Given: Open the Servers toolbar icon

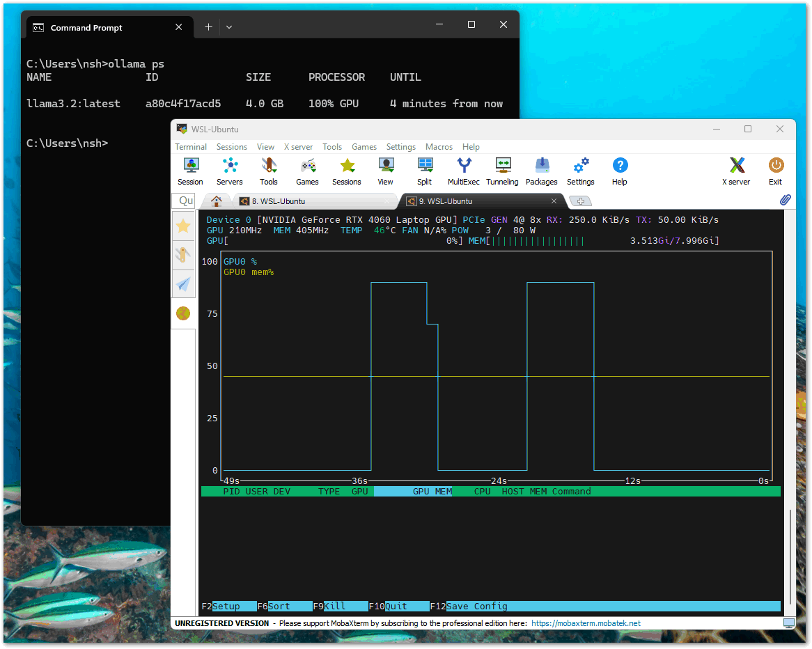Looking at the screenshot, I should point(230,171).
